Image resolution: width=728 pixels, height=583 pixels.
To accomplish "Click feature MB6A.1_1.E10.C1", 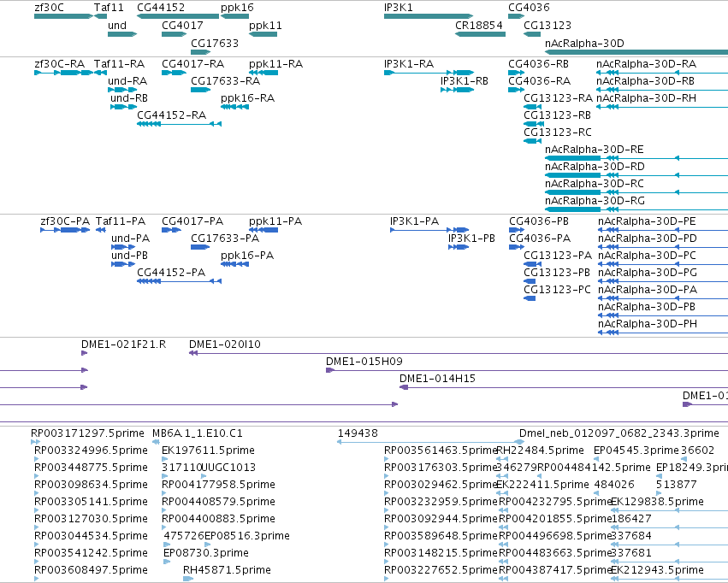I will point(156,442).
